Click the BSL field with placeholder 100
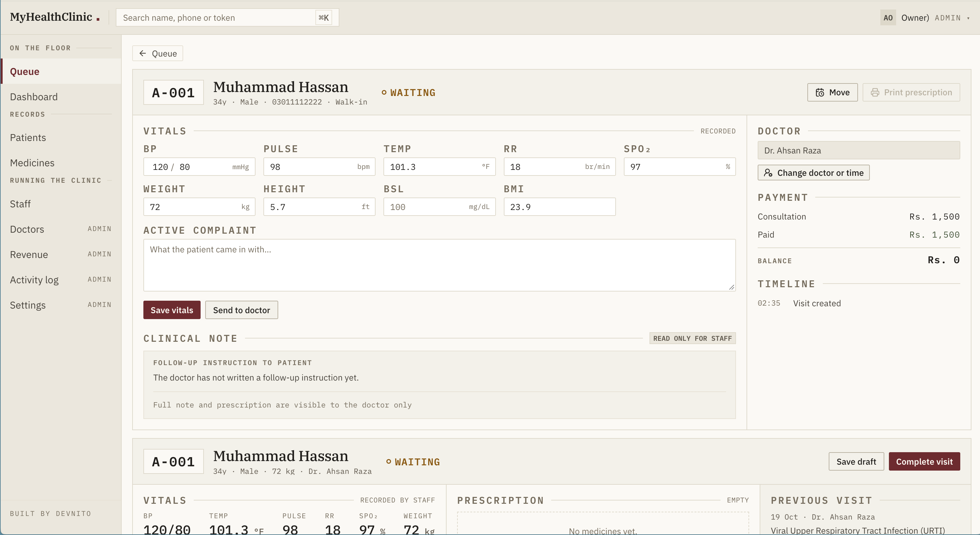 point(439,206)
